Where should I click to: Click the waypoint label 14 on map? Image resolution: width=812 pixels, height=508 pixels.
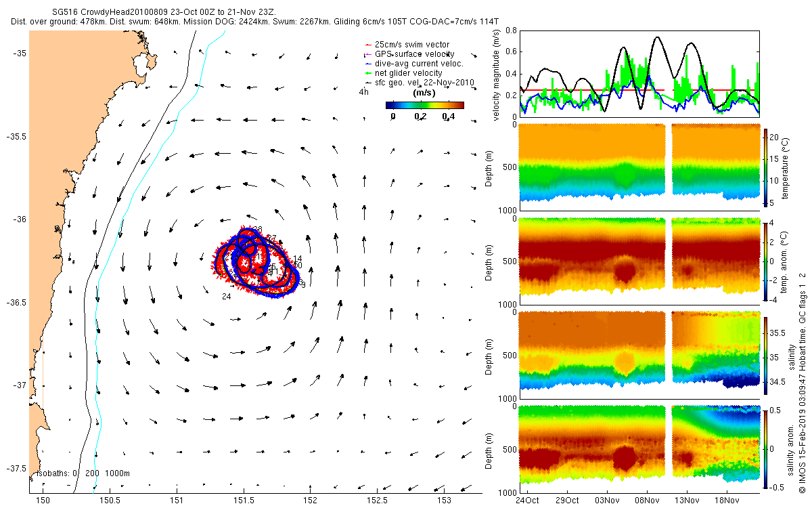(x=298, y=259)
